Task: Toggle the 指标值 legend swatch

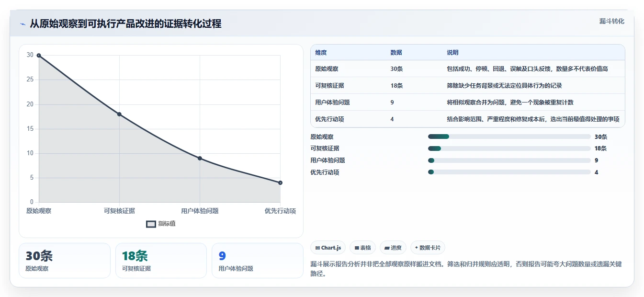Action: click(151, 224)
